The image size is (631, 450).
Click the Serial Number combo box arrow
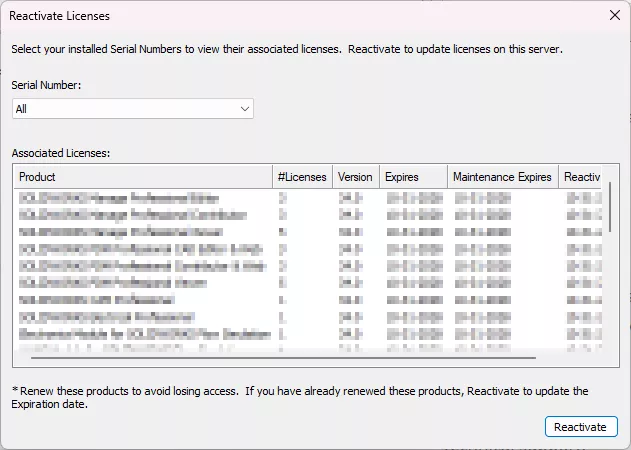(245, 108)
